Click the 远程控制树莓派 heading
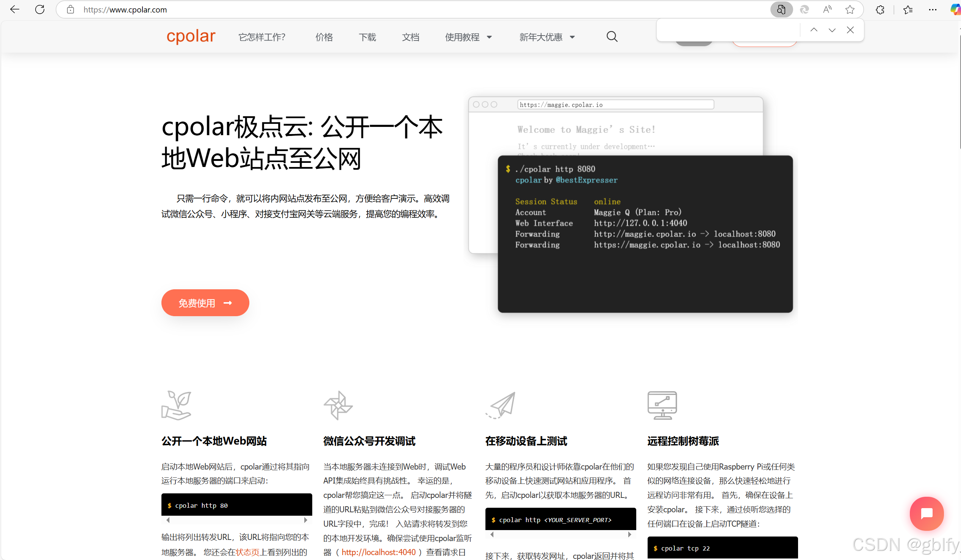The width and height of the screenshot is (961, 560). click(683, 441)
